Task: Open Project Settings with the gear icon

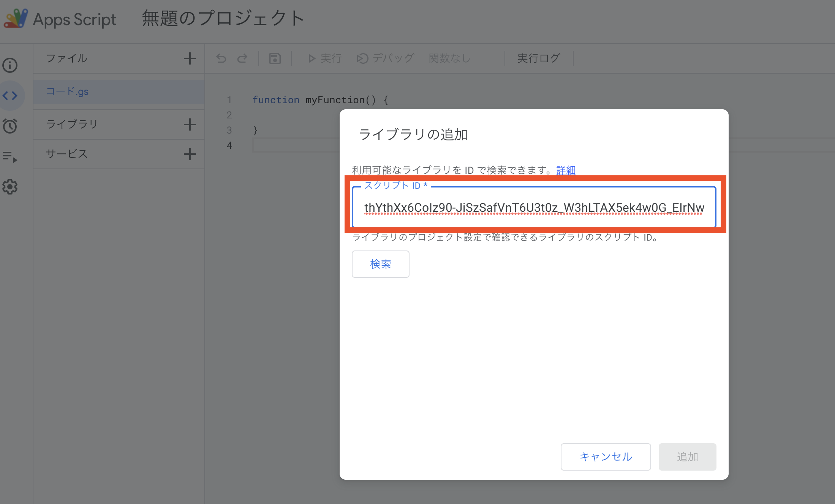Action: (x=10, y=186)
